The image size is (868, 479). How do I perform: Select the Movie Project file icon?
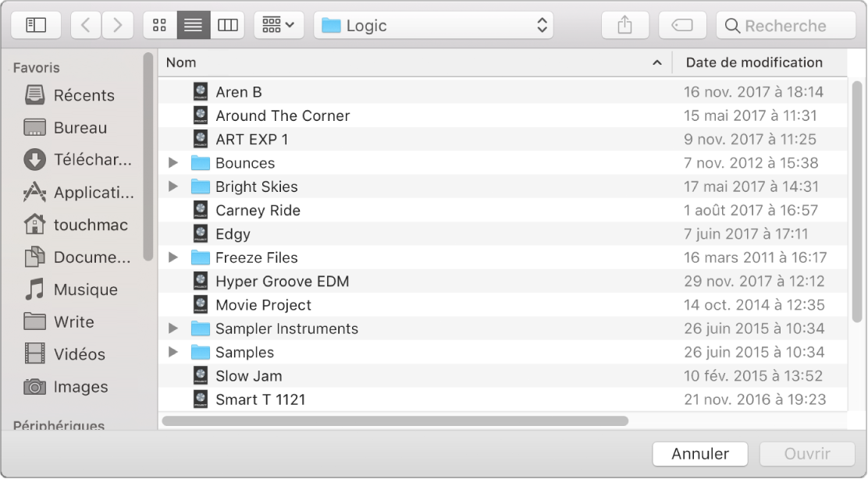click(x=201, y=305)
